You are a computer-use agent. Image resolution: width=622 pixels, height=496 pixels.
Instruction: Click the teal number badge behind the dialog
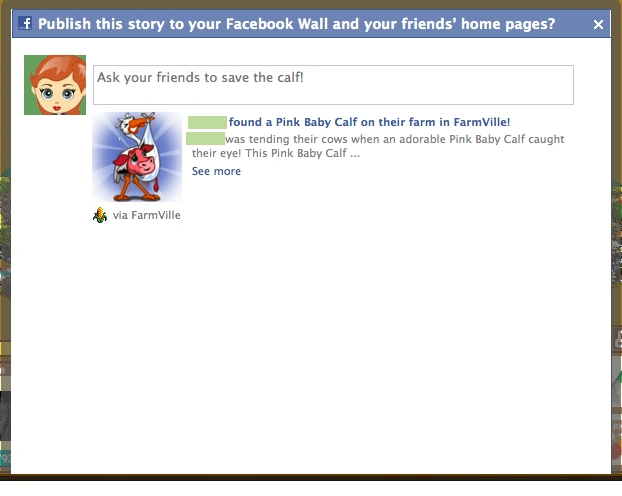coord(5,458)
